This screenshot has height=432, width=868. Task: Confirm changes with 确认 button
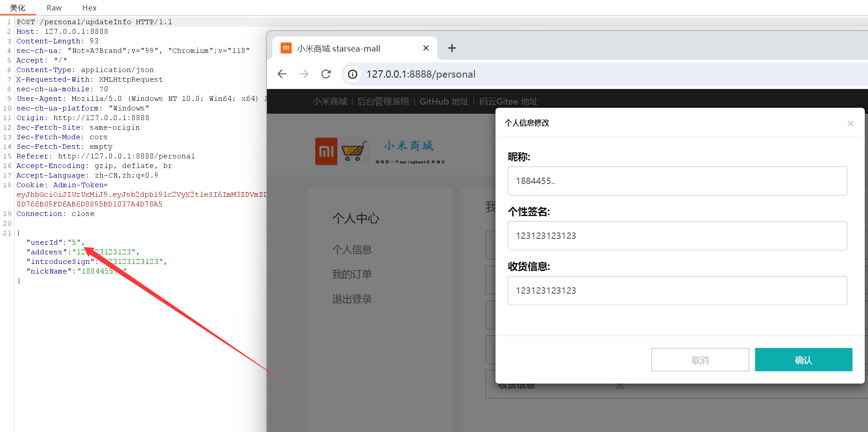point(803,360)
